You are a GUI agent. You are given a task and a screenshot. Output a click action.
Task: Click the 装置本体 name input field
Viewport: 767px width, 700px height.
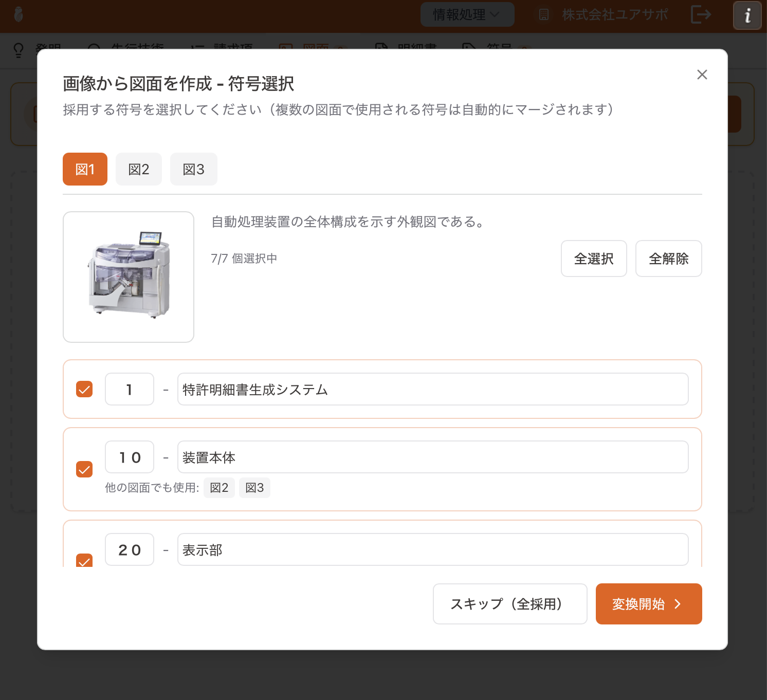point(432,457)
